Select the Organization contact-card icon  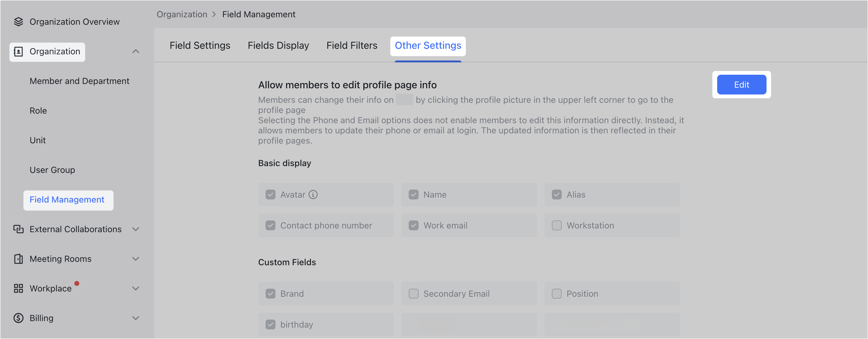point(19,52)
